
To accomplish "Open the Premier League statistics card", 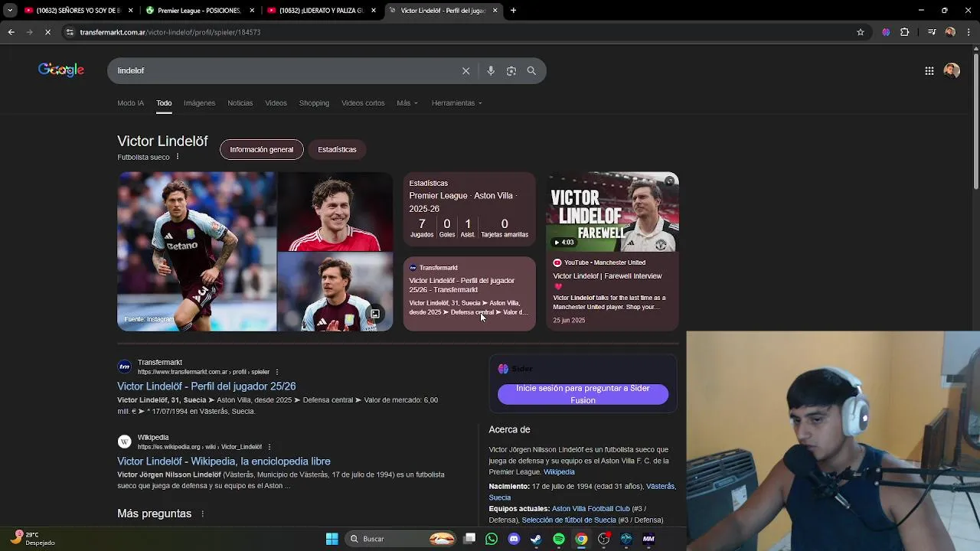I will 469,210.
